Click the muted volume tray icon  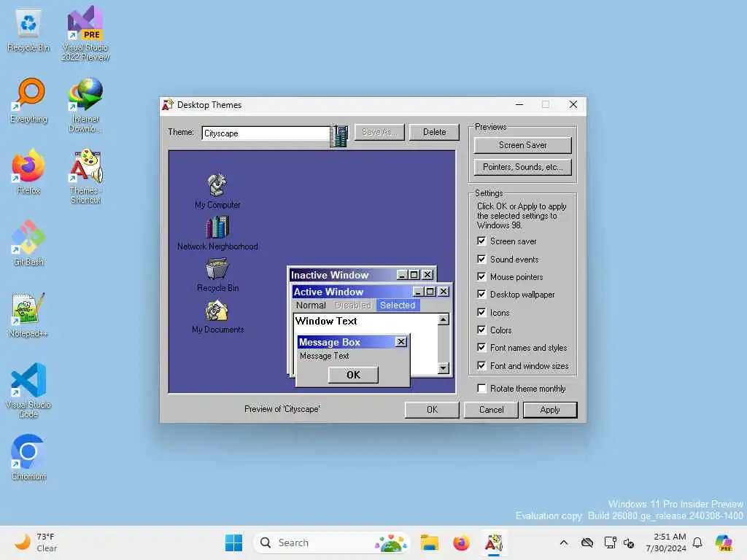629,542
